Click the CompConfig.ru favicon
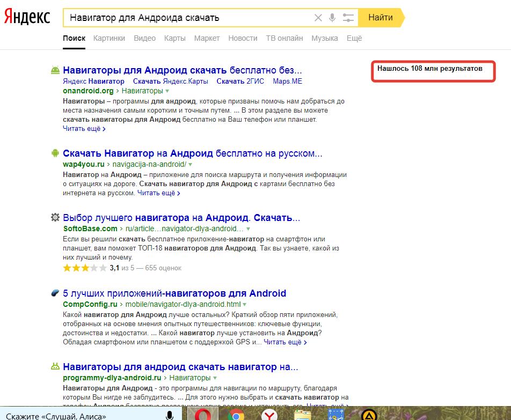This screenshot has height=420, width=511. [55, 293]
